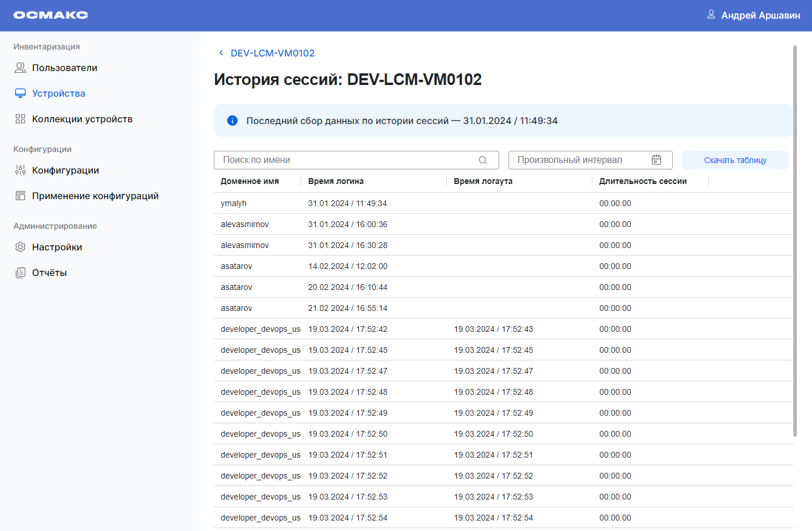Click the user profile icon in header

(x=711, y=15)
